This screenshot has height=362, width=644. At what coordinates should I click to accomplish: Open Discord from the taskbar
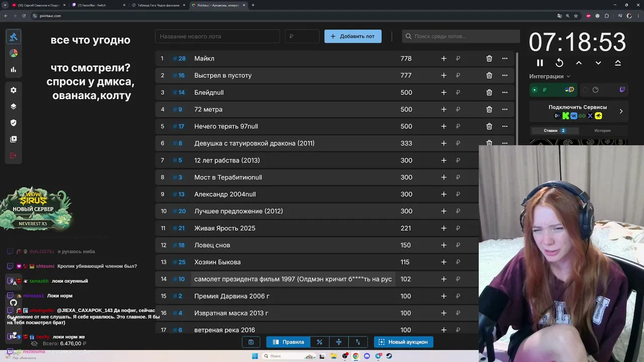367,356
